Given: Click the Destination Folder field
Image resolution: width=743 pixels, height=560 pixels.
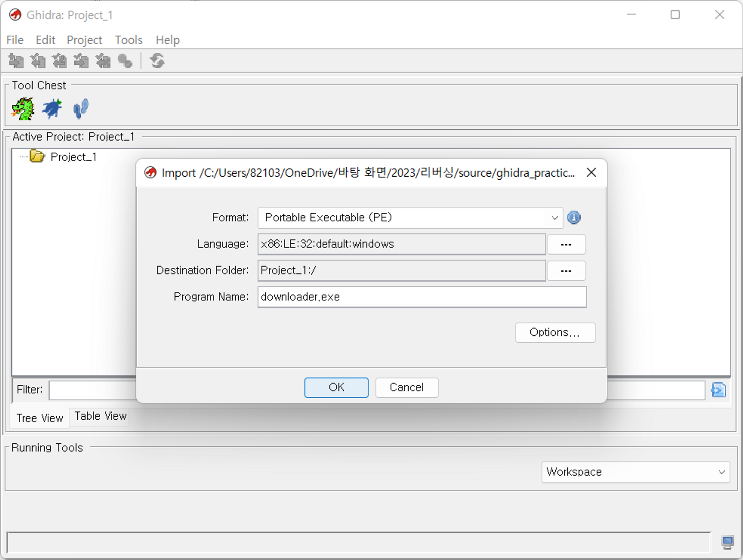Looking at the screenshot, I should pos(402,270).
